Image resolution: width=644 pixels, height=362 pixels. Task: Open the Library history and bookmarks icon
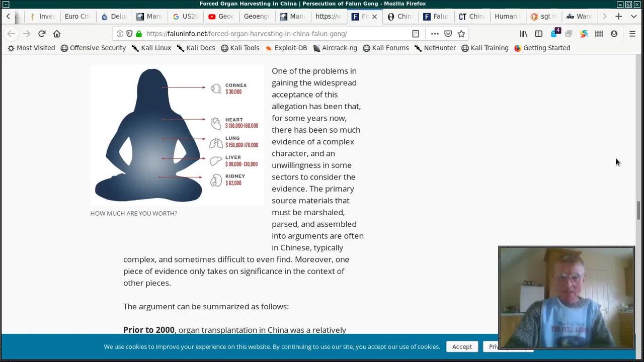tap(524, 34)
